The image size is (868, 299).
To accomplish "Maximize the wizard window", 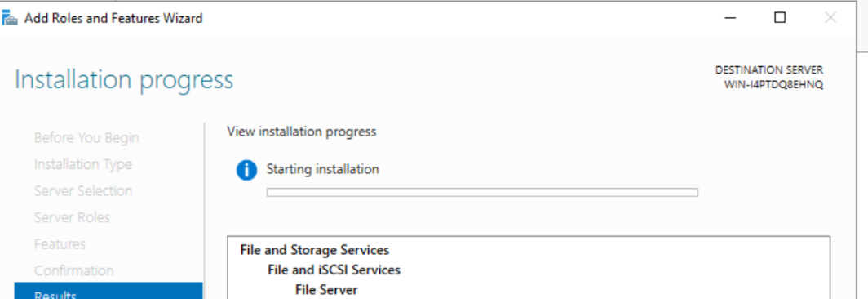I will (x=779, y=18).
